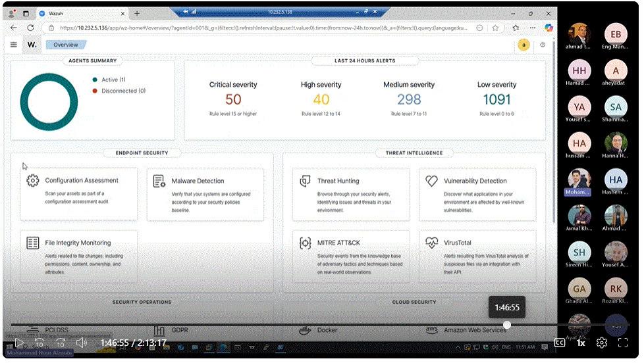This screenshot has width=644, height=363.
Task: Open the Wazuh hamburger navigation menu
Action: (x=14, y=45)
